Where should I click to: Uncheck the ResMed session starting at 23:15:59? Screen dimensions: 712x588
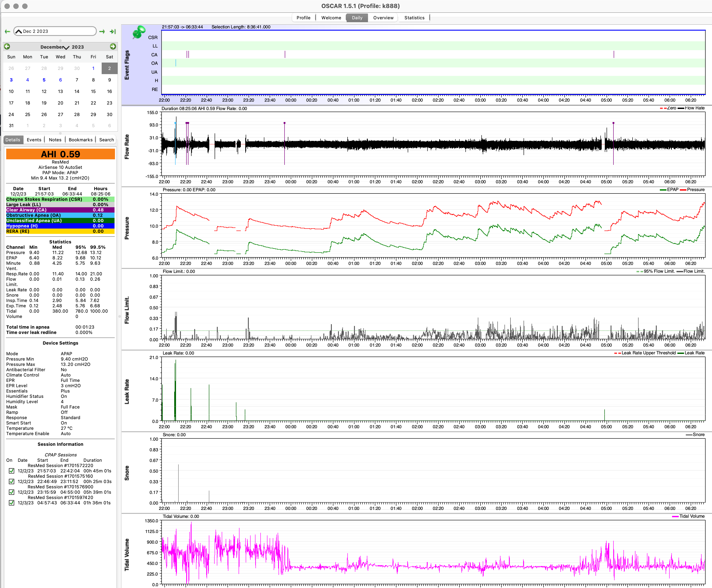pos(12,493)
